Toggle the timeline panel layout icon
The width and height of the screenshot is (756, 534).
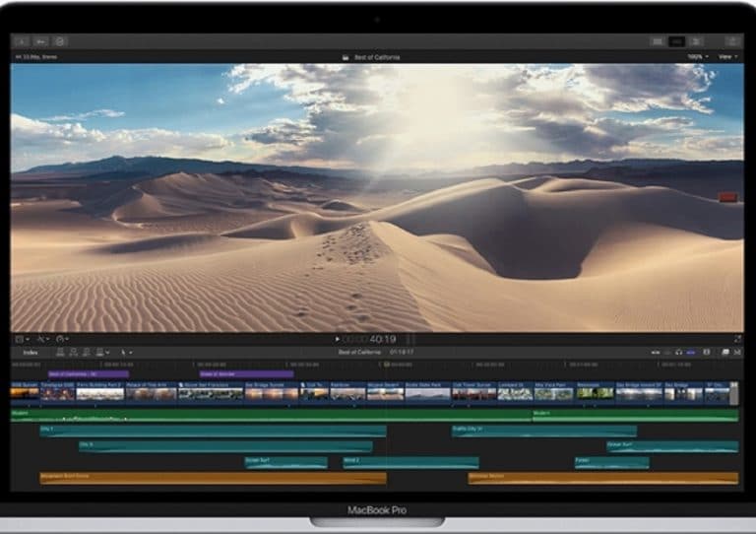pos(676,41)
